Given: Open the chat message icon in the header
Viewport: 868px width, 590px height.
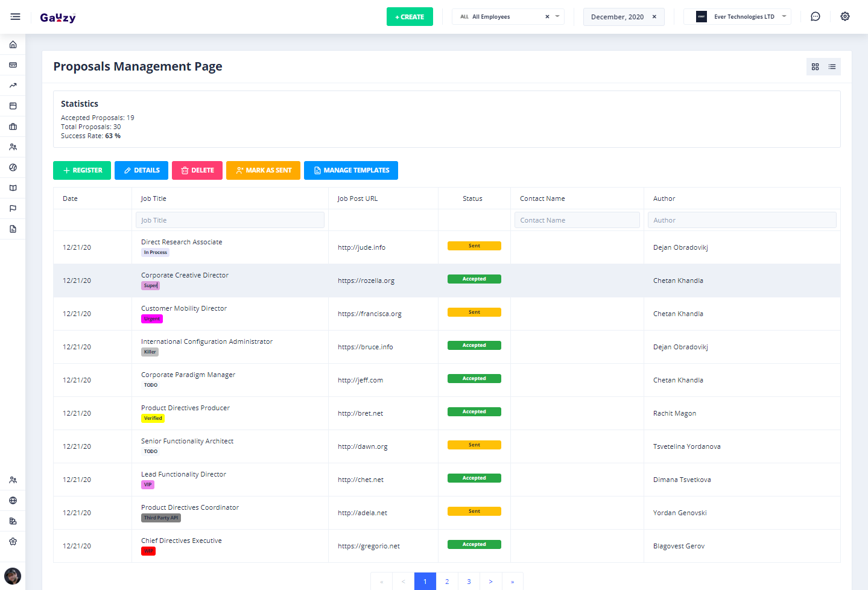Looking at the screenshot, I should tap(815, 17).
